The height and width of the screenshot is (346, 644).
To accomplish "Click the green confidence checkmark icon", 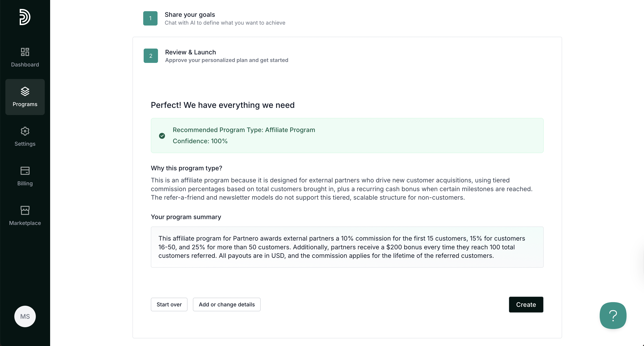I will click(162, 136).
